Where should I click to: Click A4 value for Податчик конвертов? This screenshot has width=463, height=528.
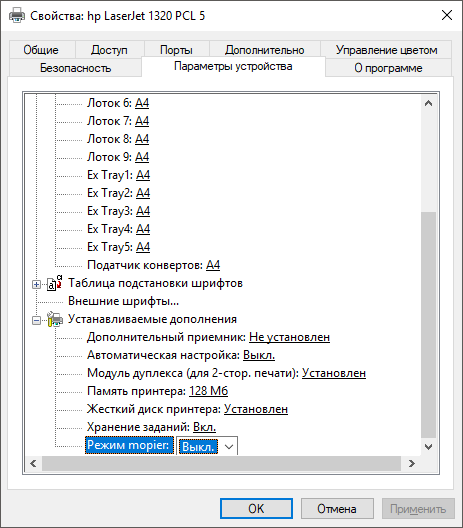(x=213, y=265)
